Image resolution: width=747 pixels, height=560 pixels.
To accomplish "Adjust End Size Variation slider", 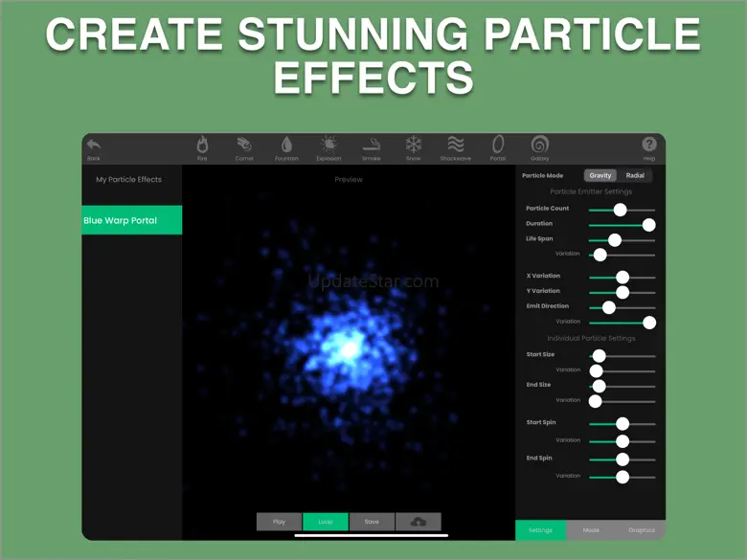I will tap(622, 401).
